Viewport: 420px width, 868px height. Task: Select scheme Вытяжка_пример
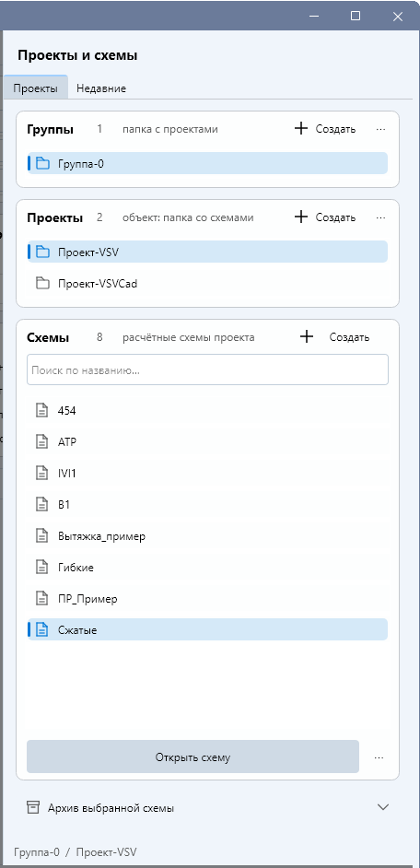click(207, 536)
